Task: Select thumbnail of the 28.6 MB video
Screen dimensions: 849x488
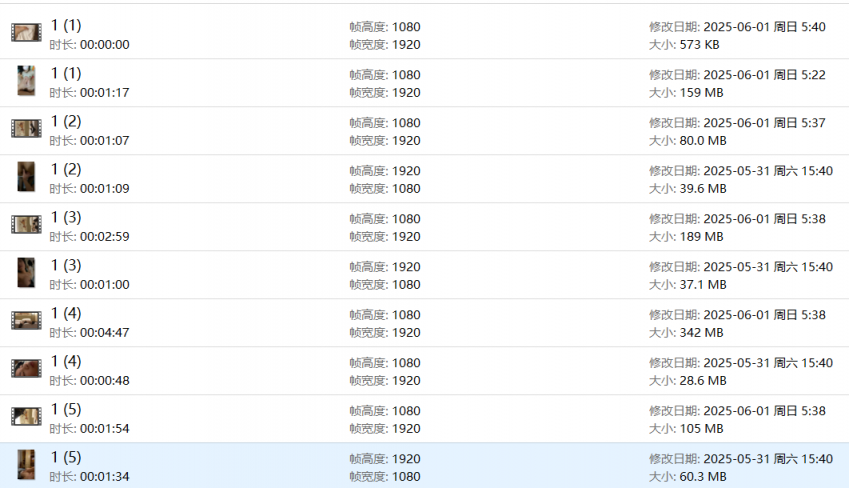Action: (26, 369)
